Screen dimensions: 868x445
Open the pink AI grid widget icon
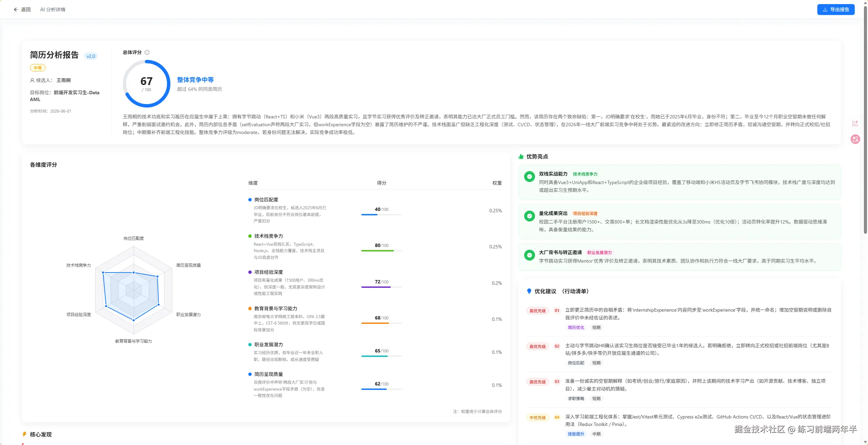[855, 123]
